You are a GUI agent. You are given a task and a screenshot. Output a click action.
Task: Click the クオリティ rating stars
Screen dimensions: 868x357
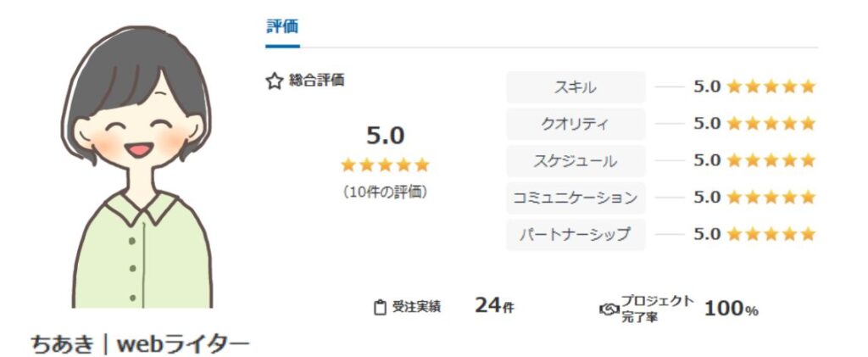point(771,124)
